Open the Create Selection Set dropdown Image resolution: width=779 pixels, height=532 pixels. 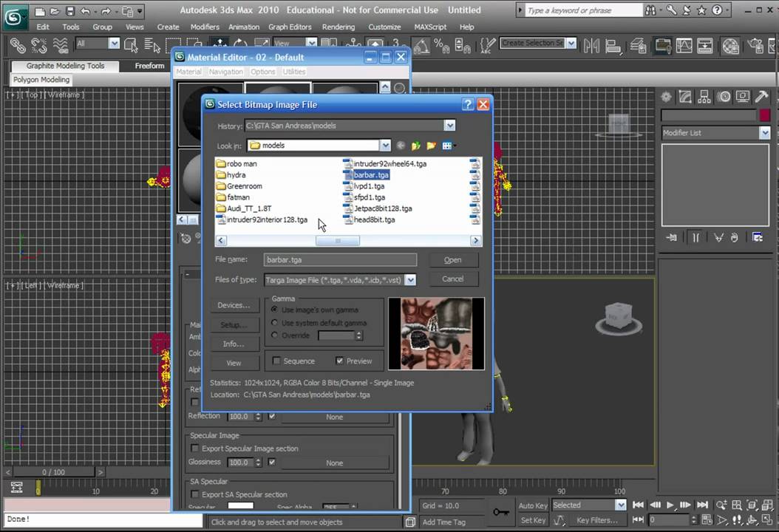click(571, 43)
